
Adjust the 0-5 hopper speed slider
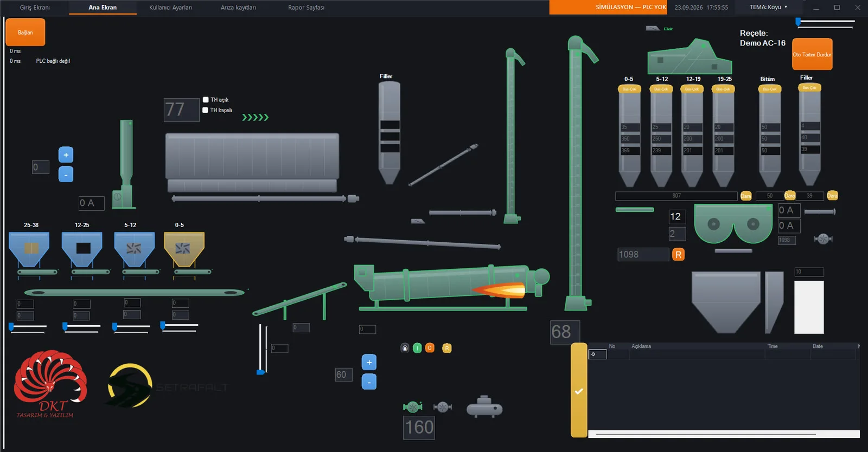coord(179,326)
